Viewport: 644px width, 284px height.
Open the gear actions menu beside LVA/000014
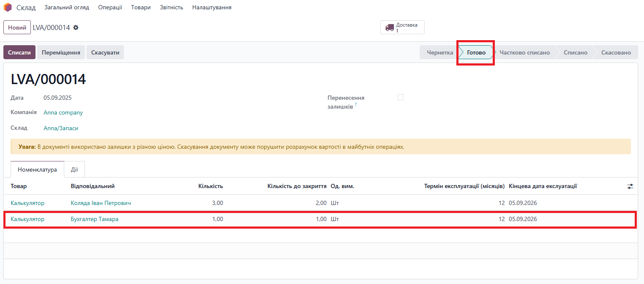click(76, 27)
